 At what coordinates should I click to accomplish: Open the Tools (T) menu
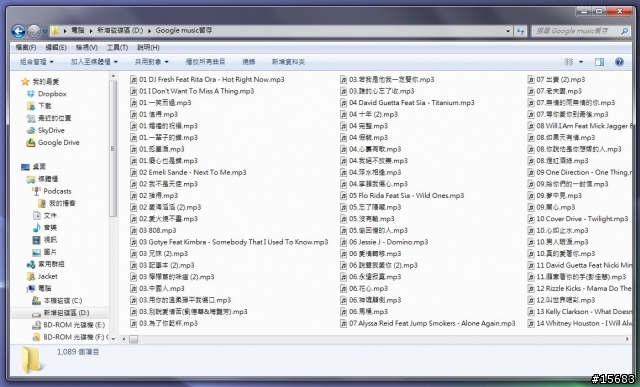click(118, 48)
